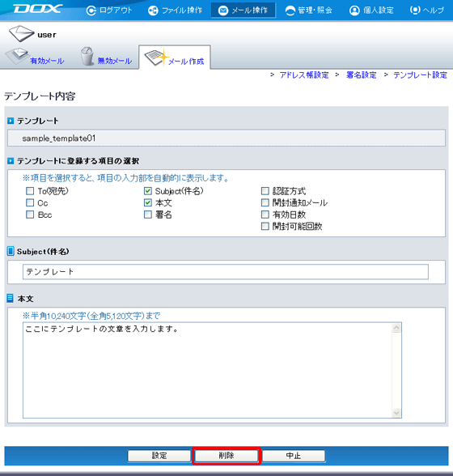The image size is (453, 476).
Task: Click the DOX logo
Action: click(x=38, y=9)
